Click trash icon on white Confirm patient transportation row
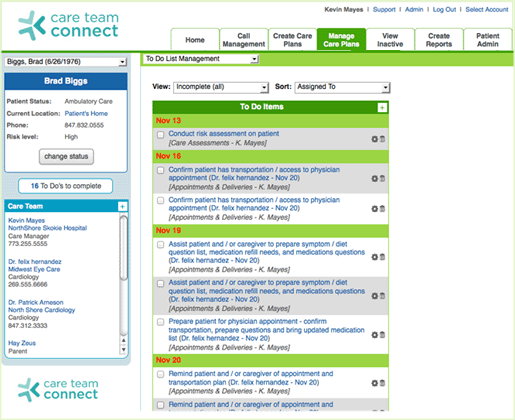This screenshot has height=420, width=515. tap(382, 209)
